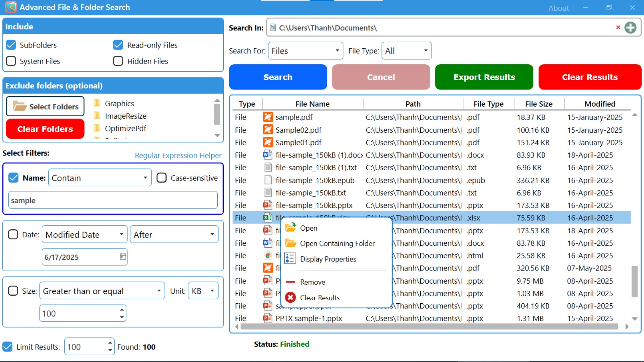The image size is (644, 362).
Task: Toggle the Name filter checkbox
Action: point(13,178)
